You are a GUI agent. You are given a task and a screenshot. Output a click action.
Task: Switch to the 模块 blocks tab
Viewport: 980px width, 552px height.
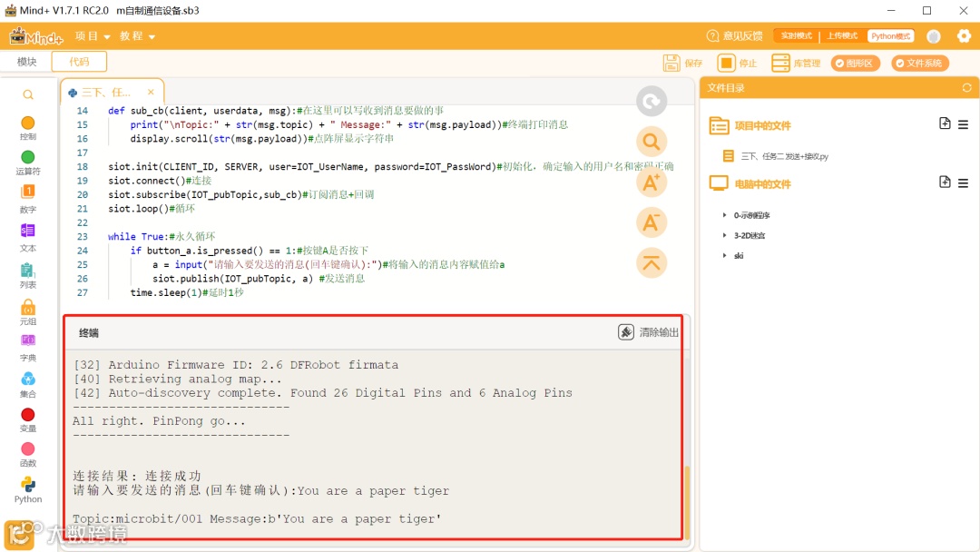(27, 62)
